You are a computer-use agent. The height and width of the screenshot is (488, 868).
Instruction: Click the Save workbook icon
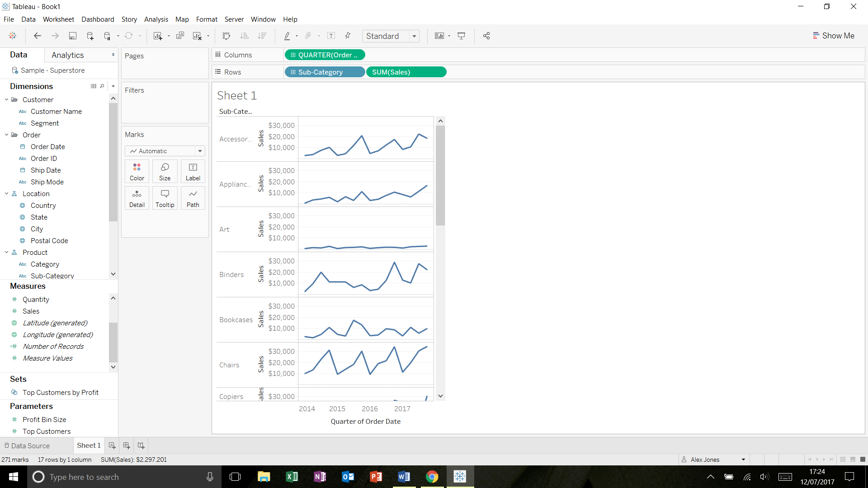(72, 36)
